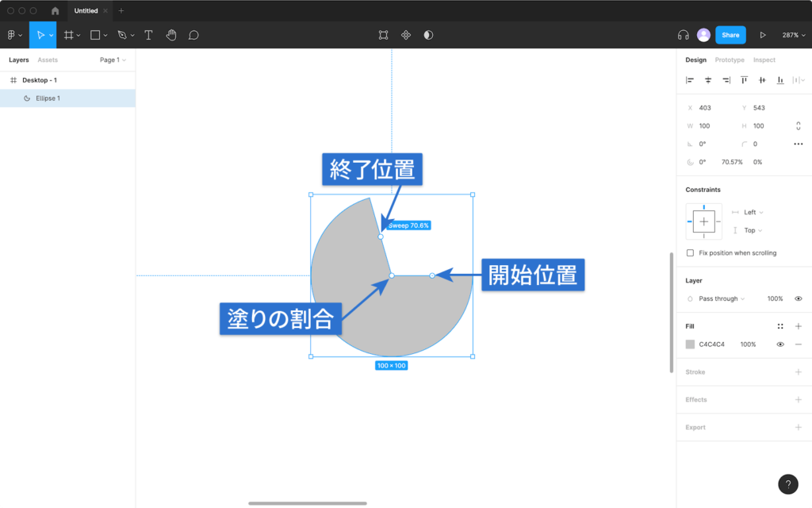Add a new fill with plus button
Image resolution: width=812 pixels, height=508 pixels.
pos(799,325)
